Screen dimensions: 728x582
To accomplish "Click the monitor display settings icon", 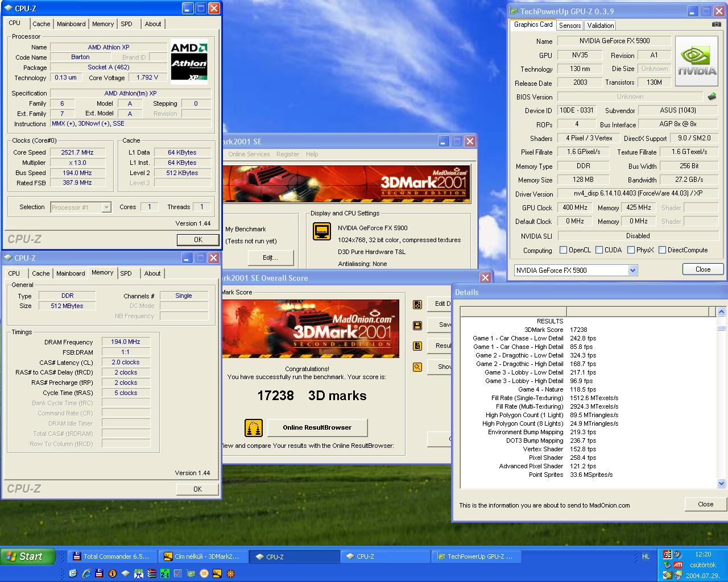I will point(322,231).
